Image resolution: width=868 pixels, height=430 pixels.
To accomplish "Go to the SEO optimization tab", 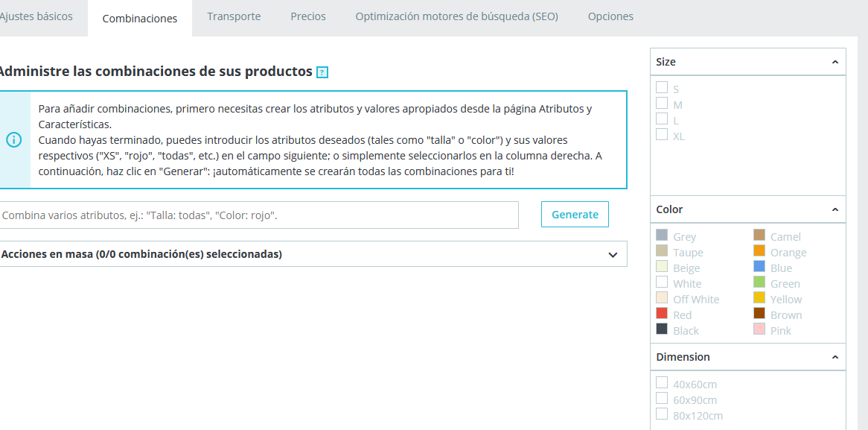I will 456,16.
